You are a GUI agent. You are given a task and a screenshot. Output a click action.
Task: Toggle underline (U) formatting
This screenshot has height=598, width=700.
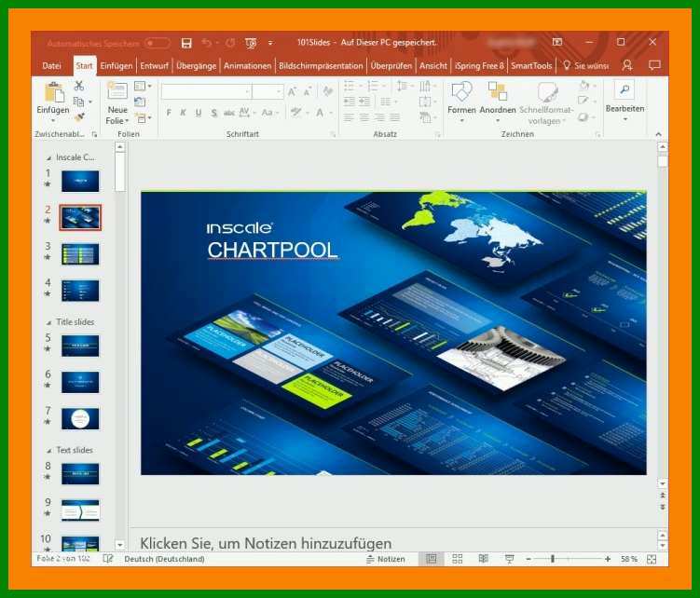(199, 113)
